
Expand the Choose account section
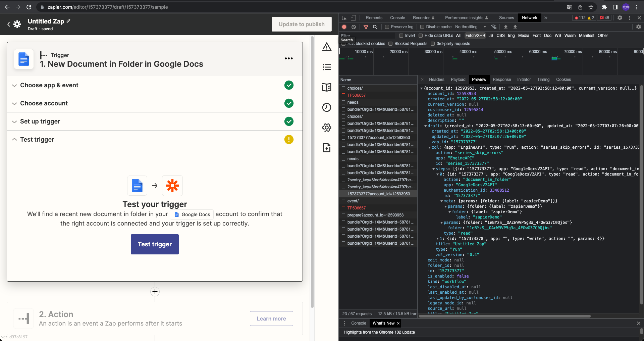[x=155, y=103]
